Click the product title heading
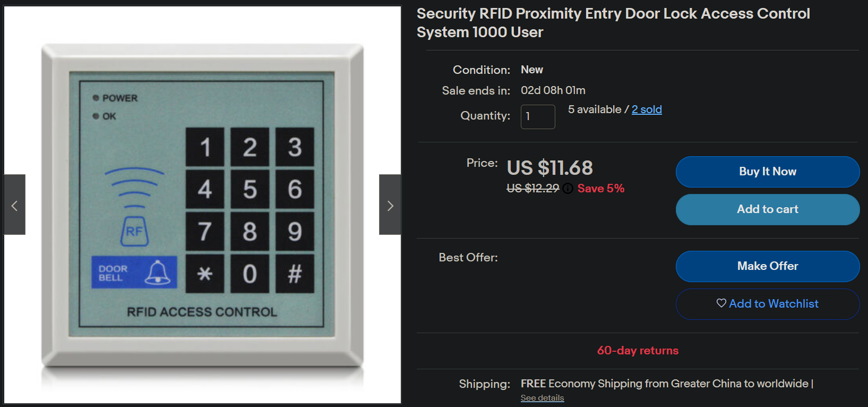The width and height of the screenshot is (868, 407). click(613, 23)
